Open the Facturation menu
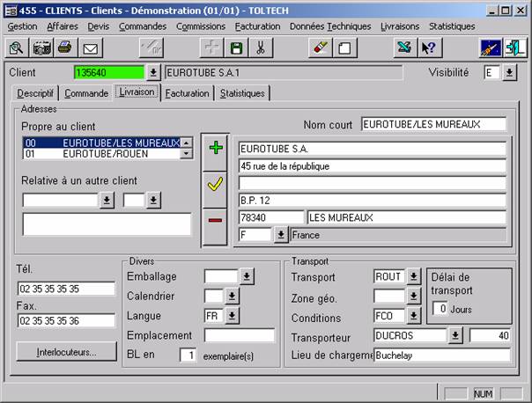 point(258,26)
